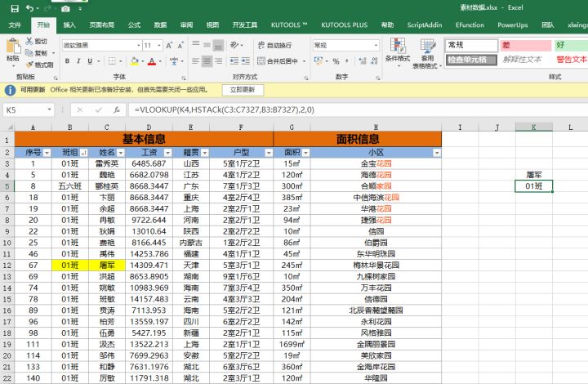
Task: Apply the 常规 cell style
Action: (471, 46)
